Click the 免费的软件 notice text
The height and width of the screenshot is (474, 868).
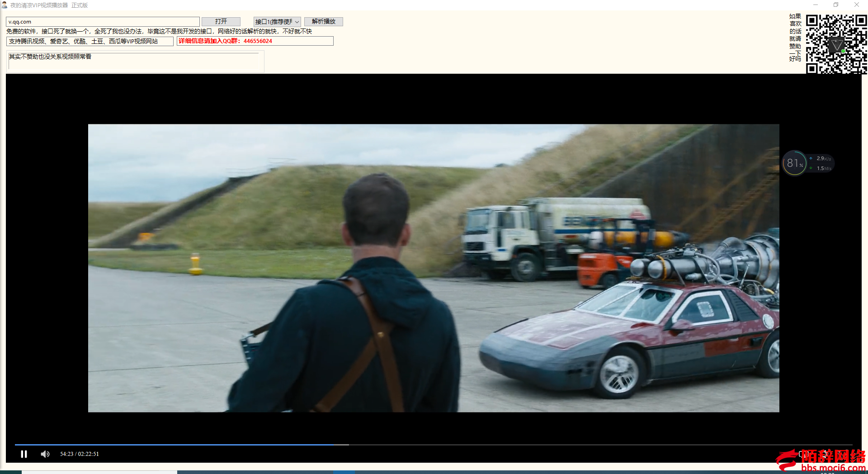159,31
